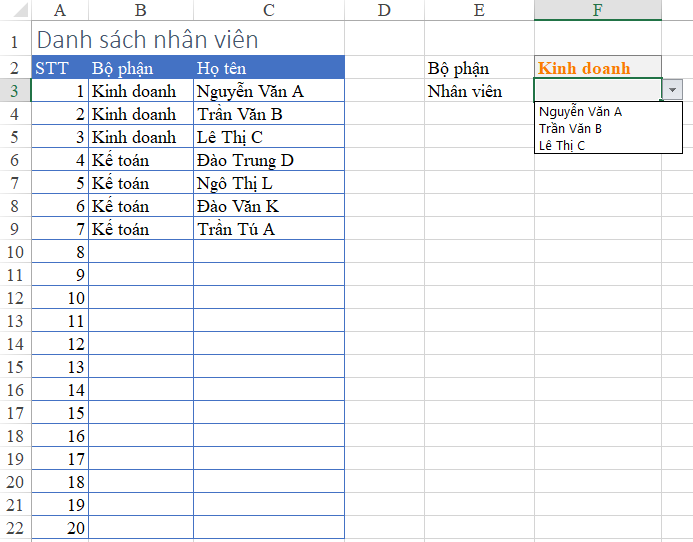693x542 pixels.
Task: Select empty Bộ phận cell in row 18
Action: (141, 435)
